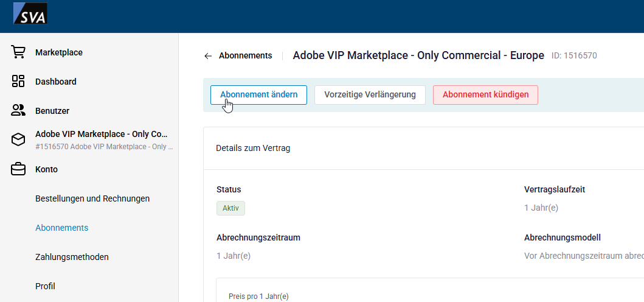Image resolution: width=644 pixels, height=302 pixels.
Task: Click the Konto briefcase icon
Action: (18, 169)
